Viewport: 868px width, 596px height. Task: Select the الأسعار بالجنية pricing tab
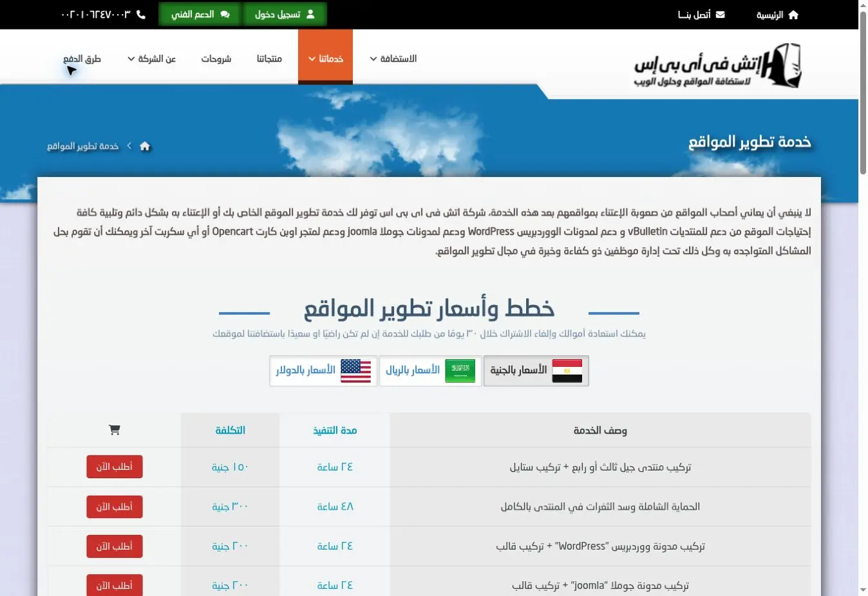pos(536,371)
